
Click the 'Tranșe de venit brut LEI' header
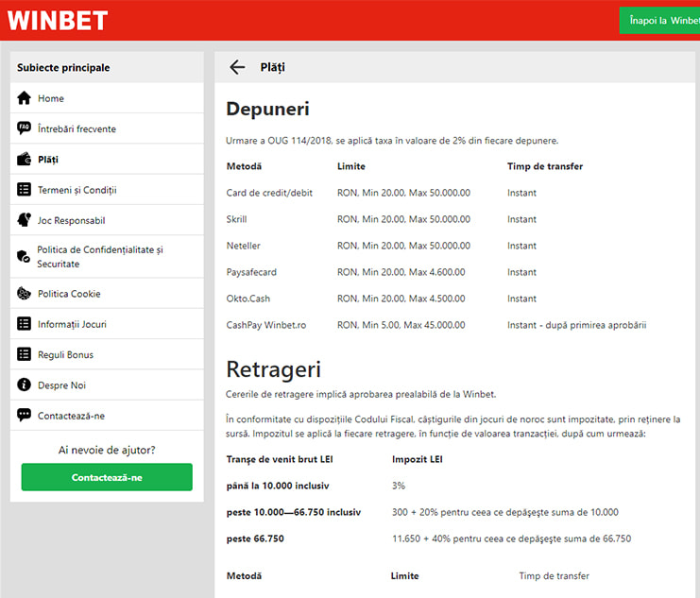pyautogui.click(x=280, y=459)
